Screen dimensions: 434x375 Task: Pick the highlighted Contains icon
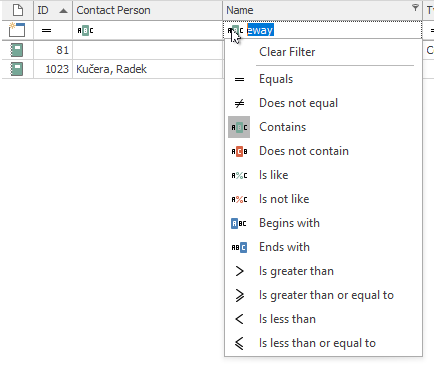pos(239,127)
